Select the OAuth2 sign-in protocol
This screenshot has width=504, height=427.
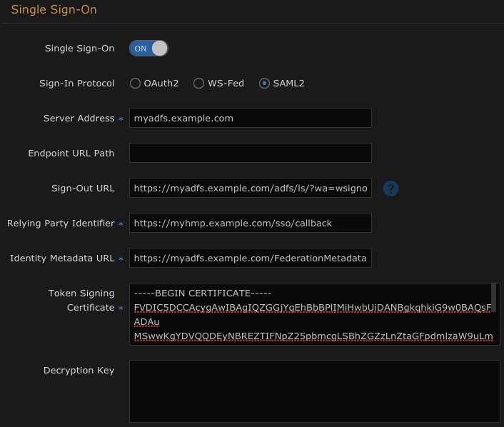click(x=135, y=84)
